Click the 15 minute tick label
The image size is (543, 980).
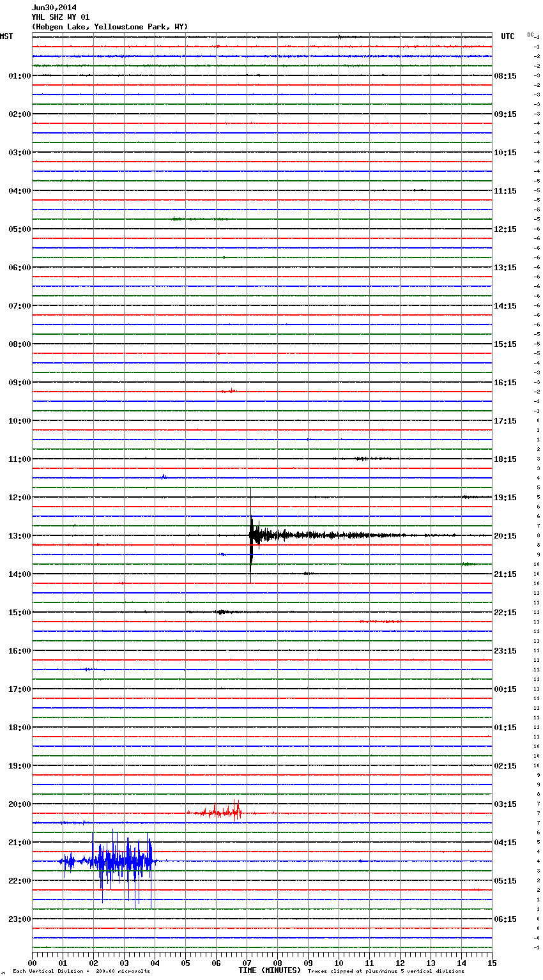(x=492, y=963)
